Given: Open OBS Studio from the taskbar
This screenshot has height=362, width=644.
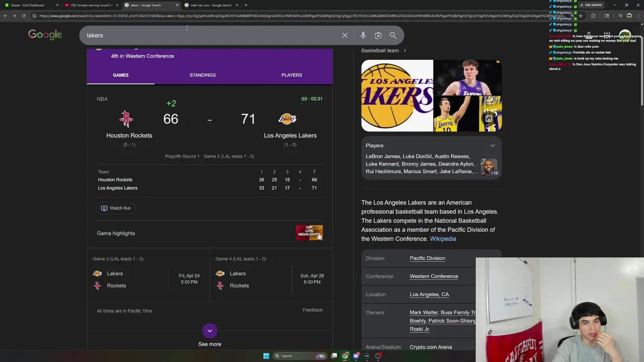Looking at the screenshot, I should 378,356.
